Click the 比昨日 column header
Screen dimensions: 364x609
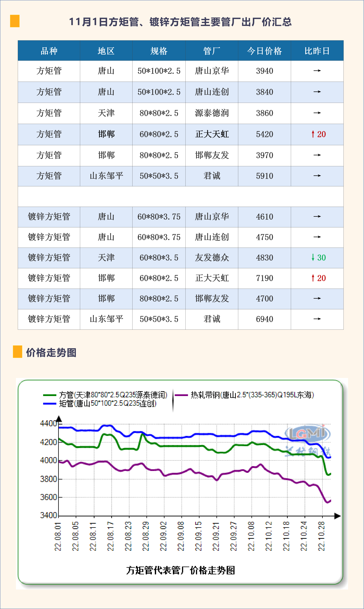click(x=317, y=51)
